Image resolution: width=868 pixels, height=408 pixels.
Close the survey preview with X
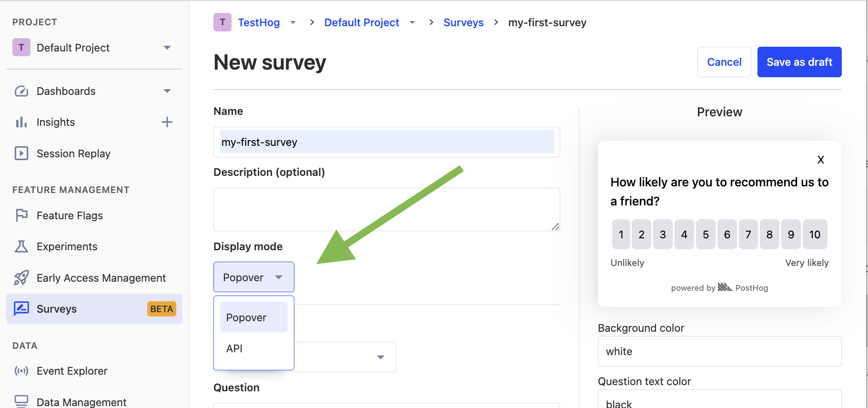(821, 160)
